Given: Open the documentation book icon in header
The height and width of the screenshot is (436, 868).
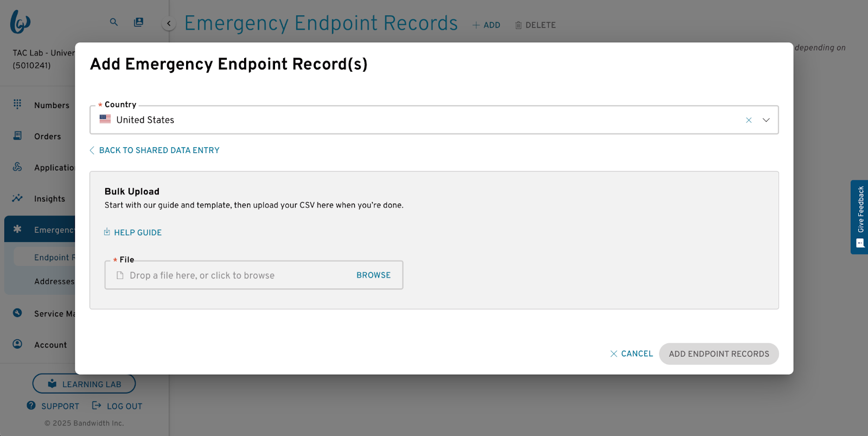Looking at the screenshot, I should (x=139, y=22).
